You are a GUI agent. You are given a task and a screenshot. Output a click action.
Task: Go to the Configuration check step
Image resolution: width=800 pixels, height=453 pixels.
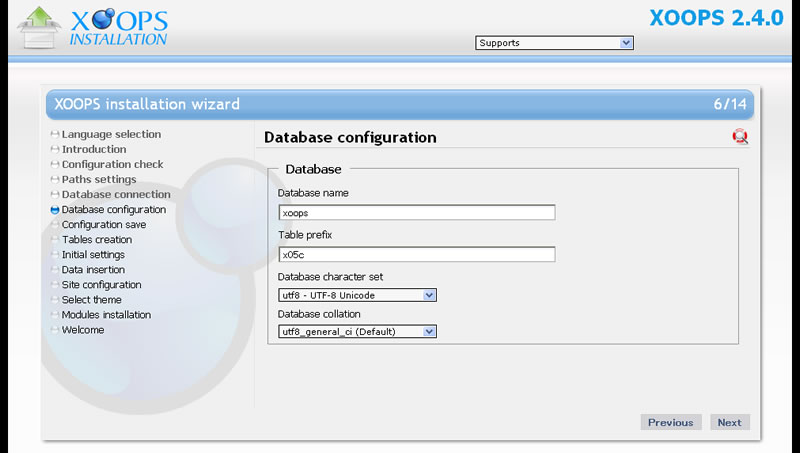coord(112,164)
